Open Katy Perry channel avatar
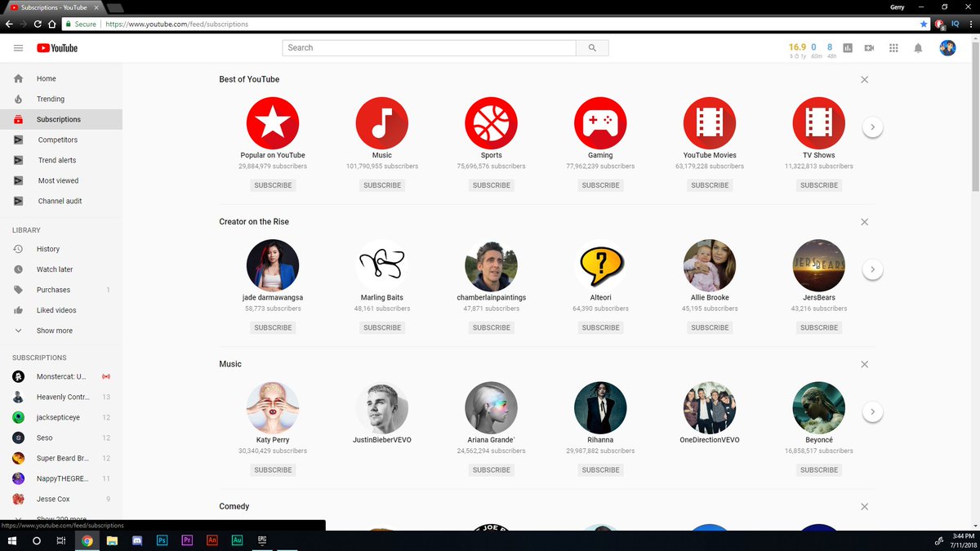The width and height of the screenshot is (980, 551). (273, 408)
